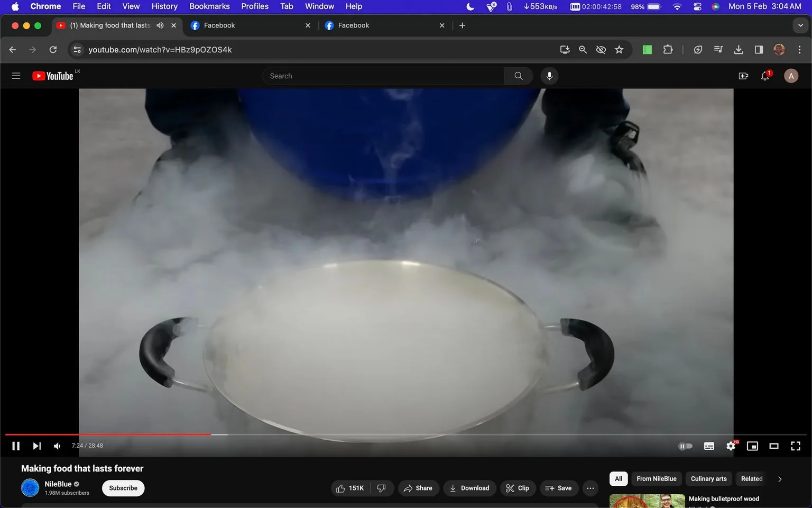This screenshot has width=812, height=508.
Task: Click the downloads icon in Chrome toolbar
Action: tap(739, 49)
